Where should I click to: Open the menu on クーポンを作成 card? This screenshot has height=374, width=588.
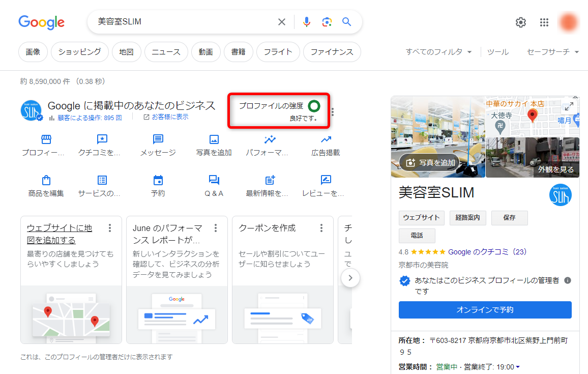(x=321, y=228)
